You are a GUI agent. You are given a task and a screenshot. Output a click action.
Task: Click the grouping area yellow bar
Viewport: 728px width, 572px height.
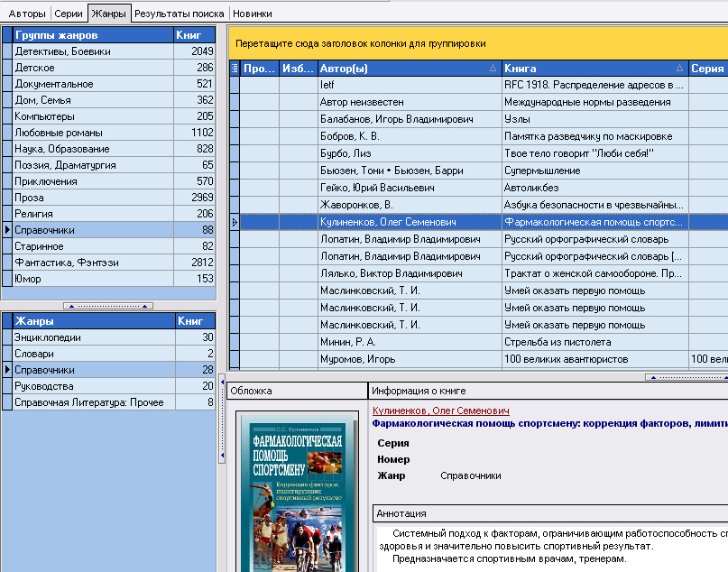[478, 43]
